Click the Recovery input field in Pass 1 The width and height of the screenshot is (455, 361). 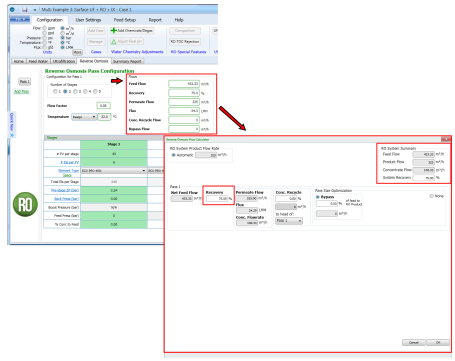pyautogui.click(x=217, y=199)
